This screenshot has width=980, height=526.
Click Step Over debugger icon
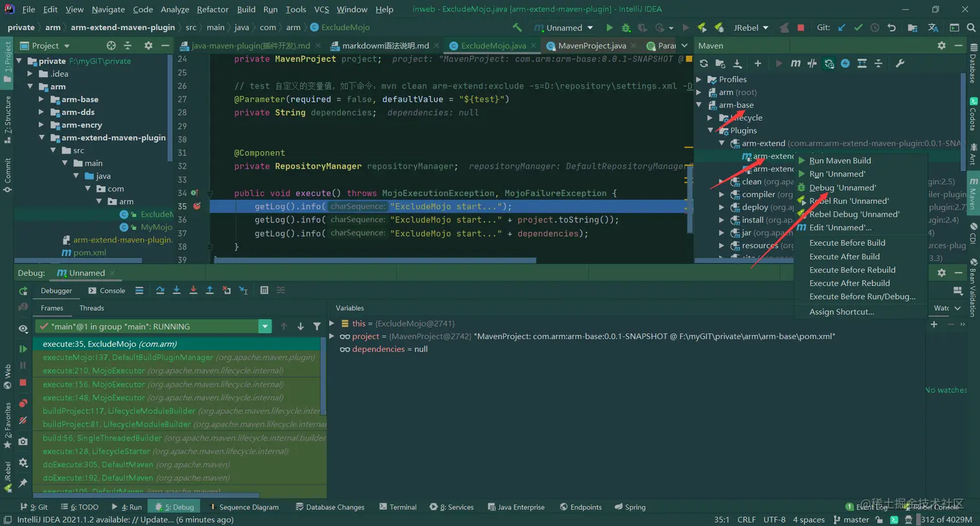160,290
